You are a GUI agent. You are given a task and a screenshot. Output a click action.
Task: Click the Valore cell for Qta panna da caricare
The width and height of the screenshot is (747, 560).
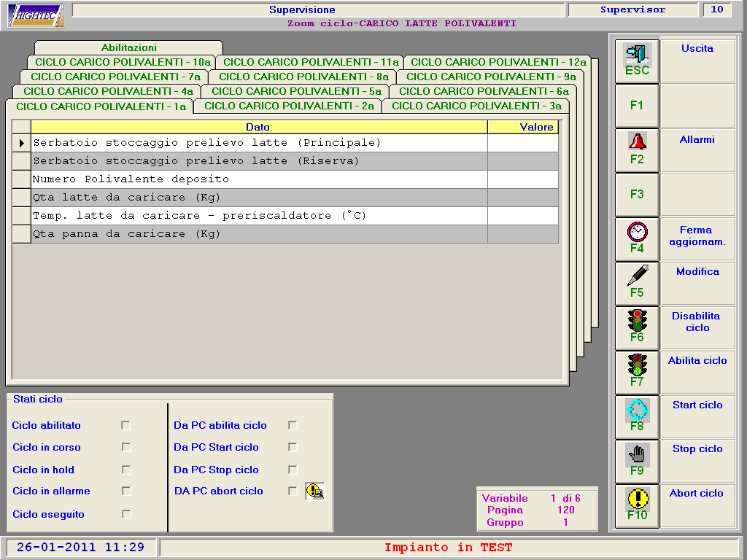pyautogui.click(x=522, y=234)
